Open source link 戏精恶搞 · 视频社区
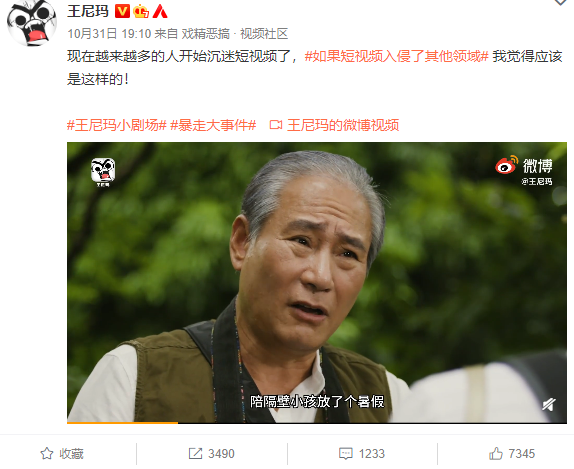 coord(235,34)
